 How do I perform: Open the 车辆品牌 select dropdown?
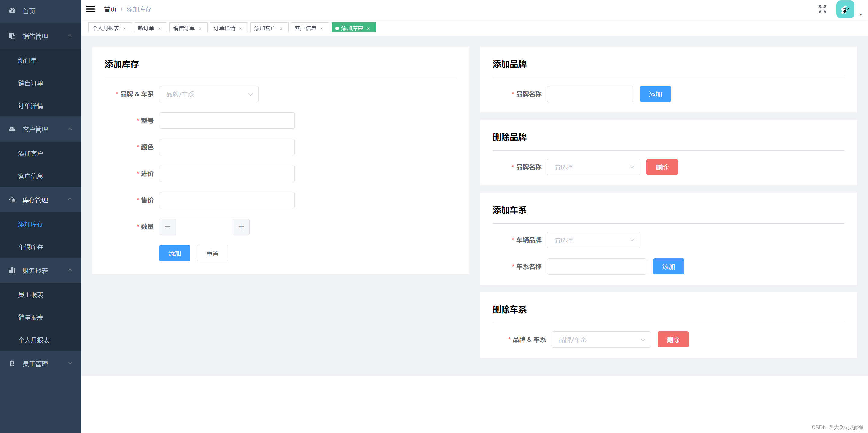pos(593,240)
